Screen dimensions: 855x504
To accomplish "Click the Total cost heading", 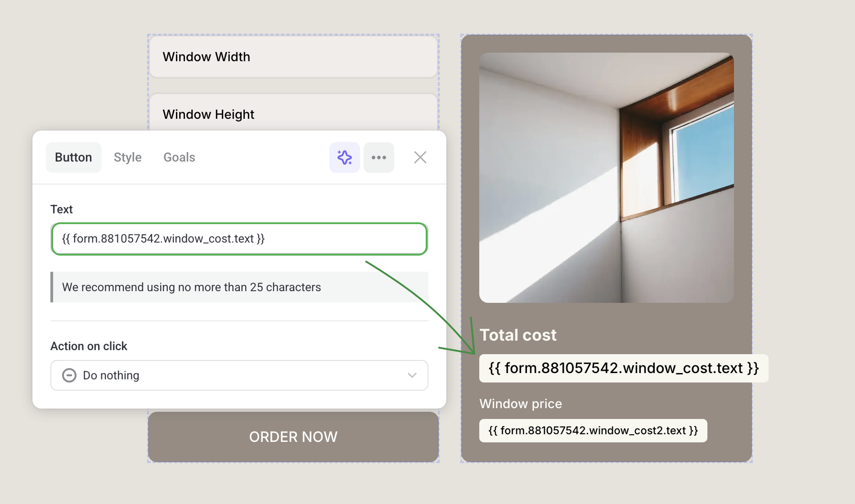I will click(x=518, y=335).
